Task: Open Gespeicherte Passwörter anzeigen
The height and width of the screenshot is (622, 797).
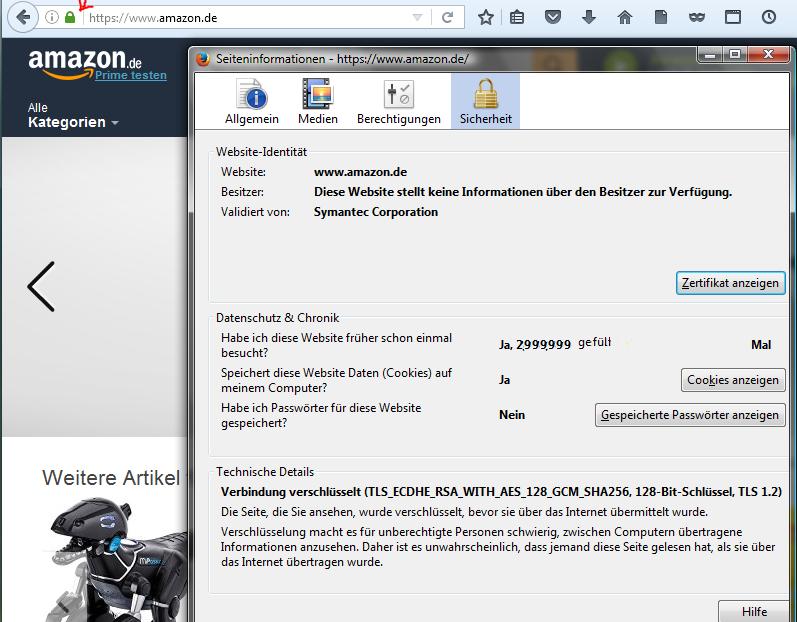Action: (690, 415)
